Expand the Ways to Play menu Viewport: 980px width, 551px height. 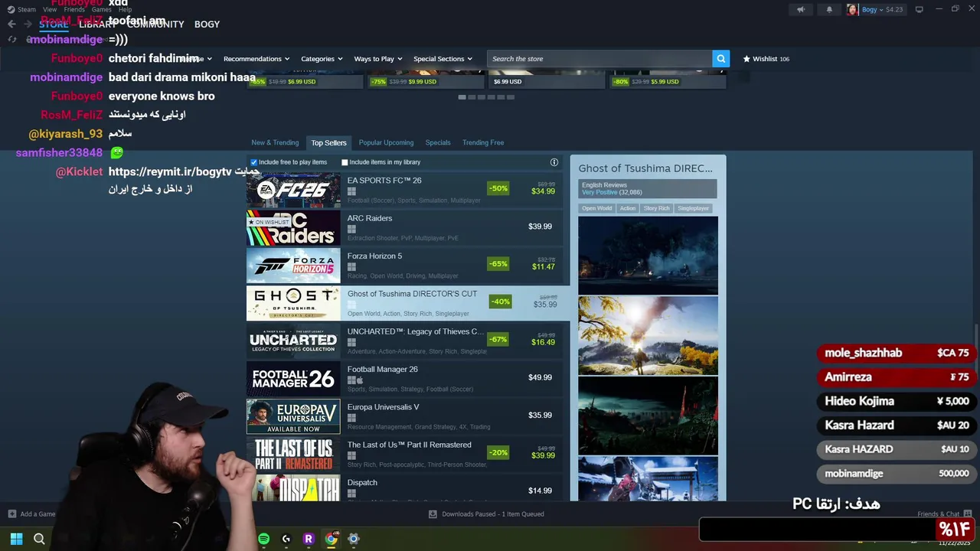378,59
